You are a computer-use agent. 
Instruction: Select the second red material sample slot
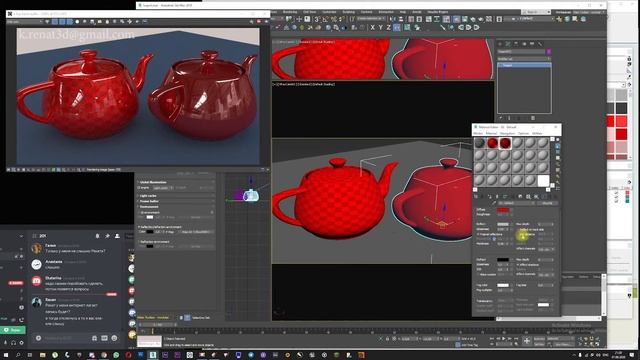point(505,143)
